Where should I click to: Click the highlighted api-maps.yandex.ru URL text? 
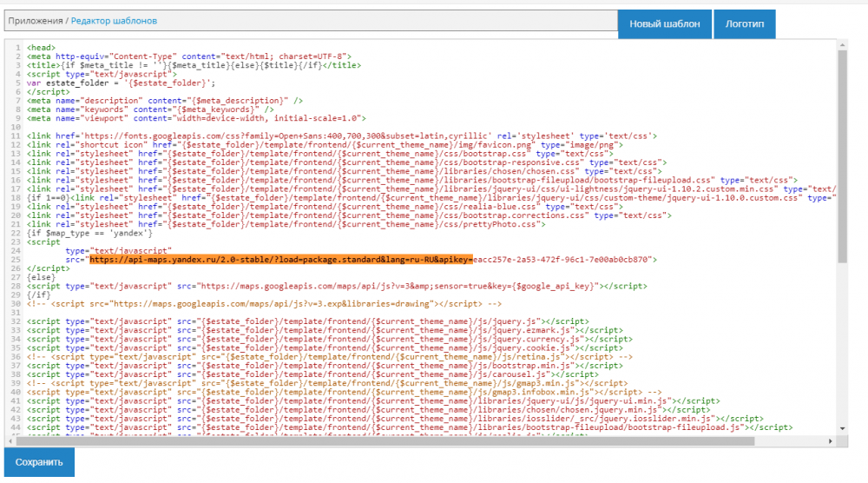click(x=281, y=259)
